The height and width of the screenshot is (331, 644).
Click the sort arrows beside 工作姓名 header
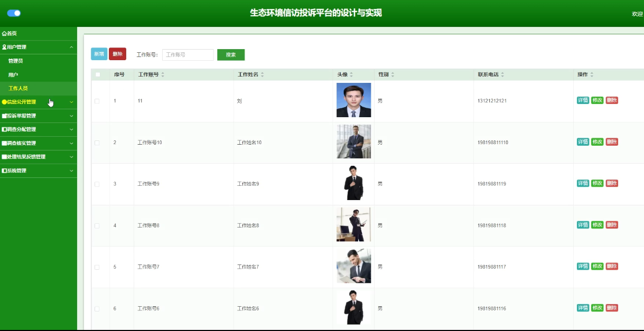click(262, 75)
